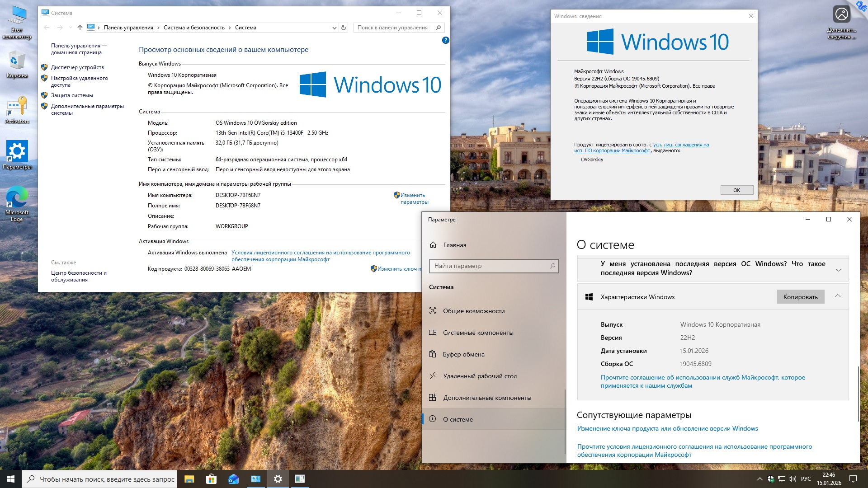Select Буфер обмена in settings sidebar
The height and width of the screenshot is (488, 868).
click(x=463, y=354)
